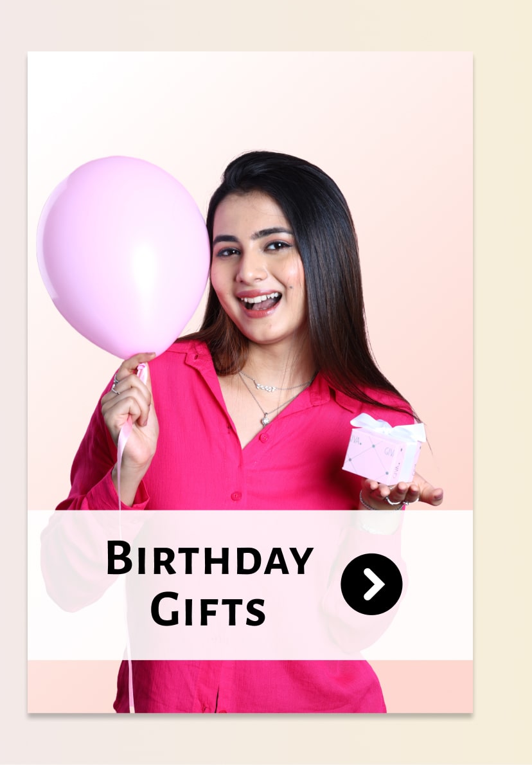Screen dimensions: 532x765
Task: Tap the ring on the gift-holding hand
Action: tap(393, 501)
